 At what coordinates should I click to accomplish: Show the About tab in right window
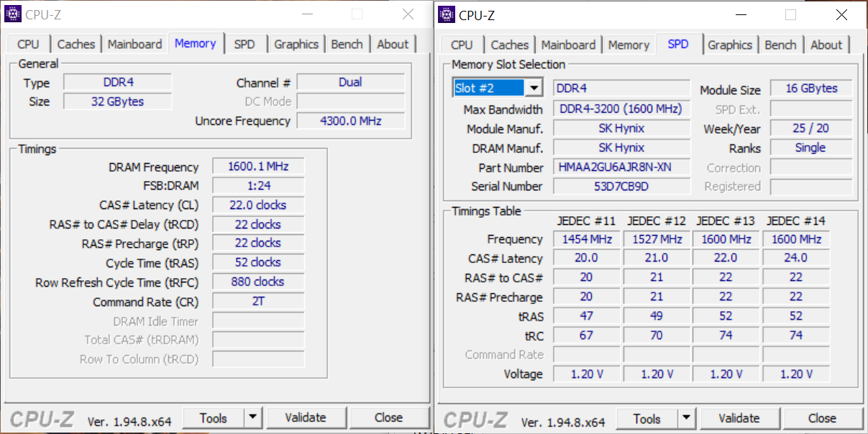pyautogui.click(x=826, y=45)
